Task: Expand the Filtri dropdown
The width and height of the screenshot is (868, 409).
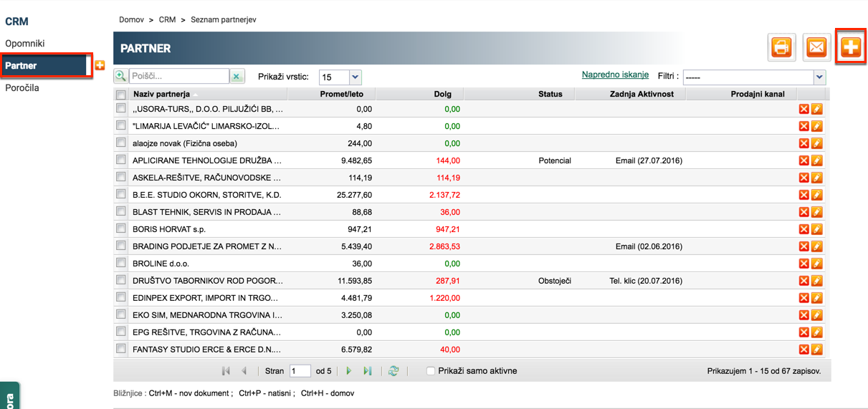Action: click(754, 77)
